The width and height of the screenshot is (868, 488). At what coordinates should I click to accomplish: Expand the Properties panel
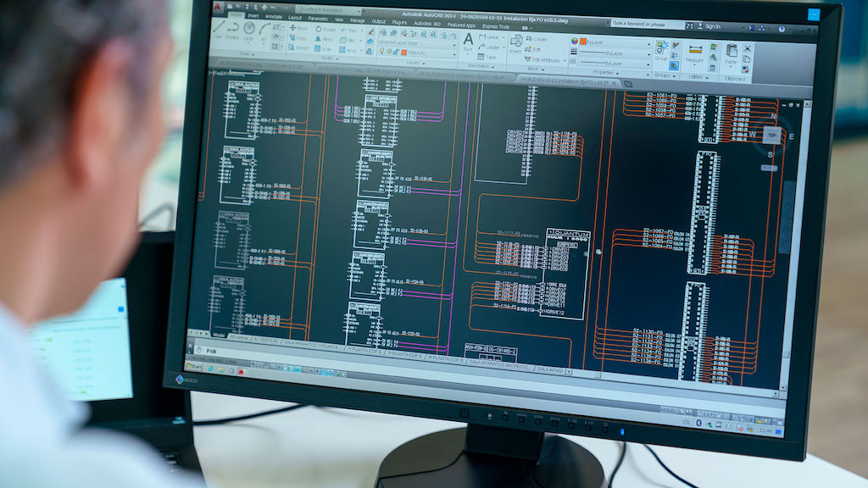(605, 73)
